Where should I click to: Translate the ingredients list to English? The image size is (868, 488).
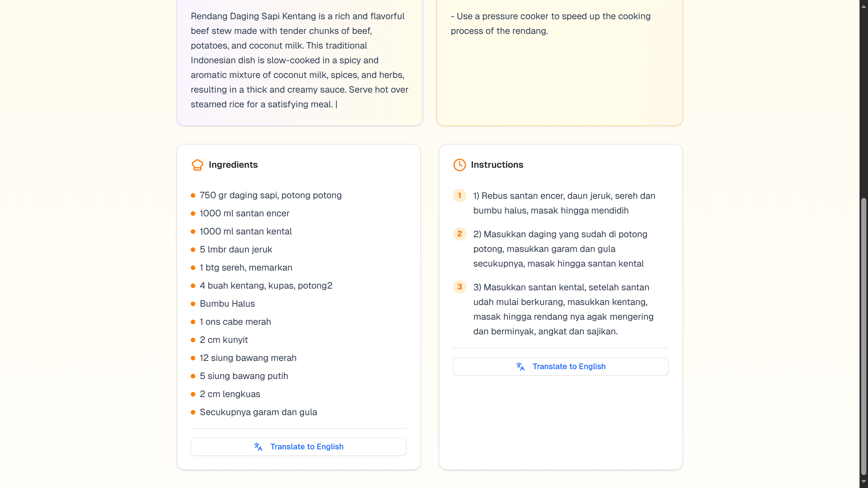click(x=298, y=446)
